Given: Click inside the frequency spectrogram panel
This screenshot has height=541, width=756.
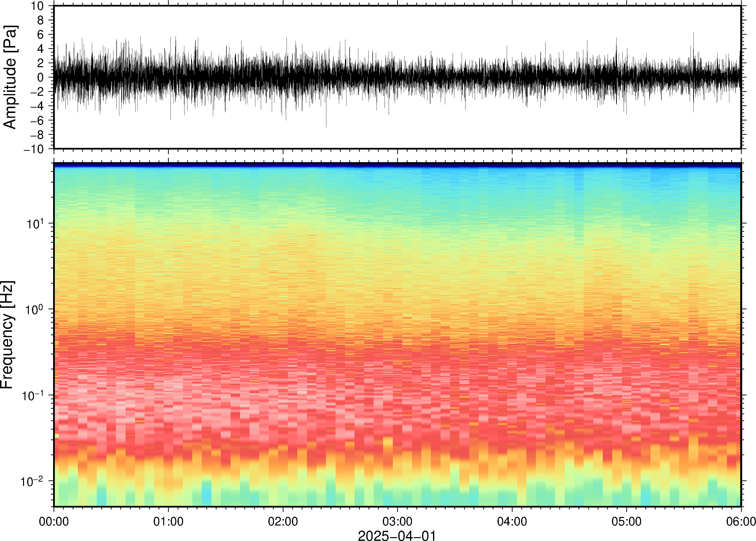Looking at the screenshot, I should point(397,335).
